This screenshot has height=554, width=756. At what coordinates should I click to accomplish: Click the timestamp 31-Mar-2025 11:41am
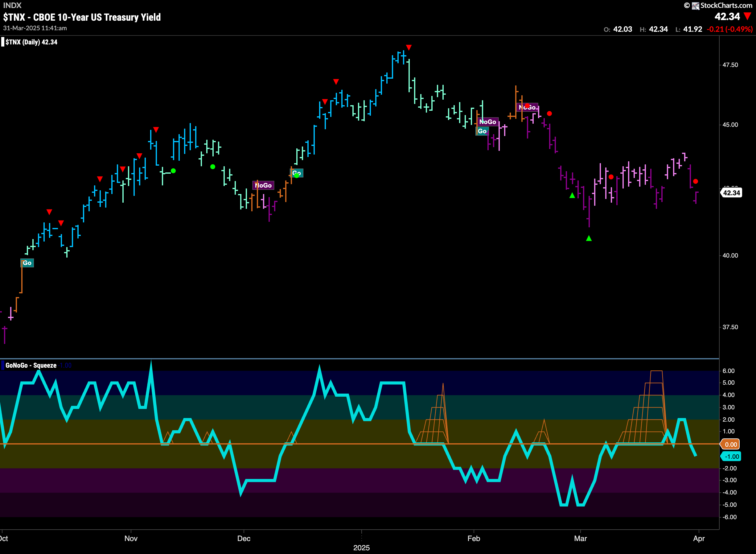[35, 28]
